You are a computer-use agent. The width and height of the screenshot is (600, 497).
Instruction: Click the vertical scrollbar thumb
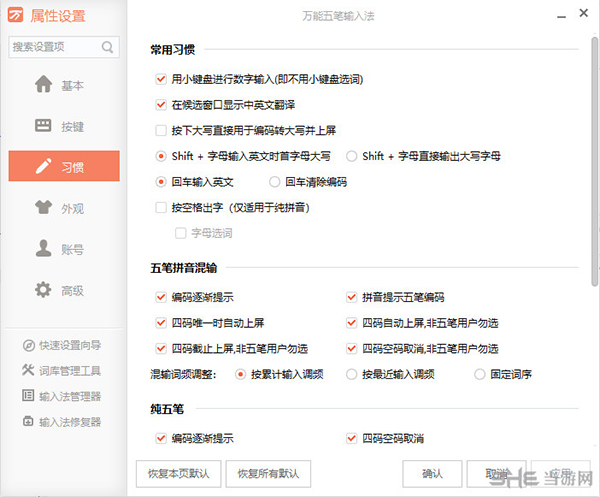pyautogui.click(x=594, y=161)
